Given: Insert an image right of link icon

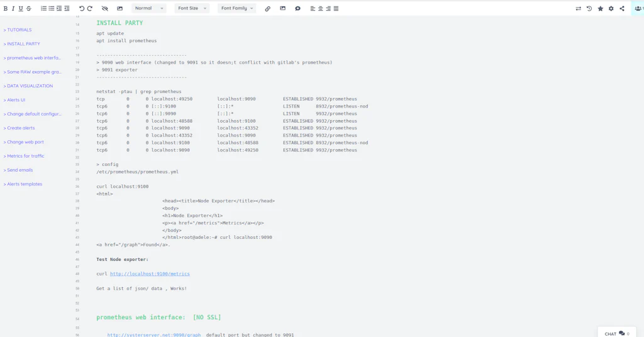Looking at the screenshot, I should (282, 8).
